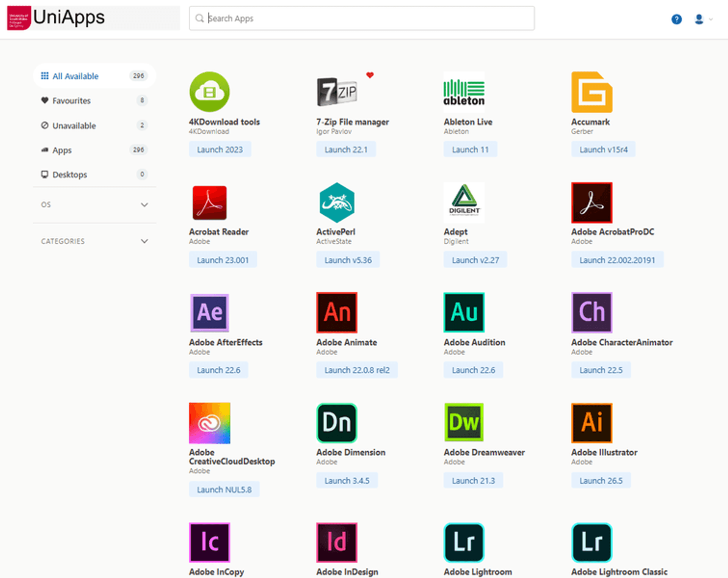728x578 pixels.
Task: Click the Adobe Dimension Dn icon
Action: pyautogui.click(x=337, y=423)
